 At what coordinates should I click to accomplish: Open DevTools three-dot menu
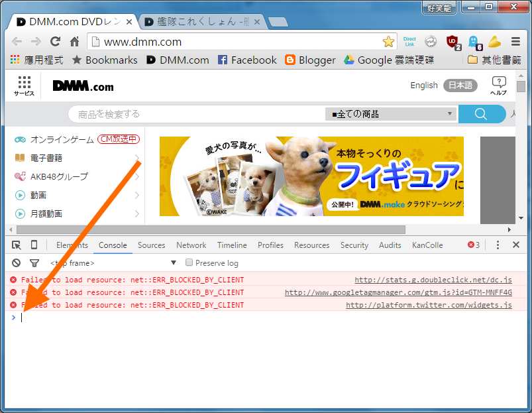pos(498,245)
